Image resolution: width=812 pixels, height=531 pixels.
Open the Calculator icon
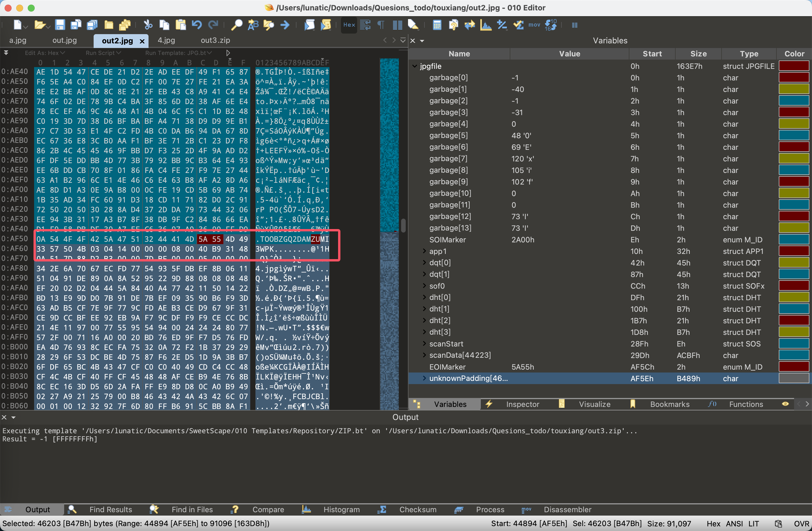(x=437, y=25)
